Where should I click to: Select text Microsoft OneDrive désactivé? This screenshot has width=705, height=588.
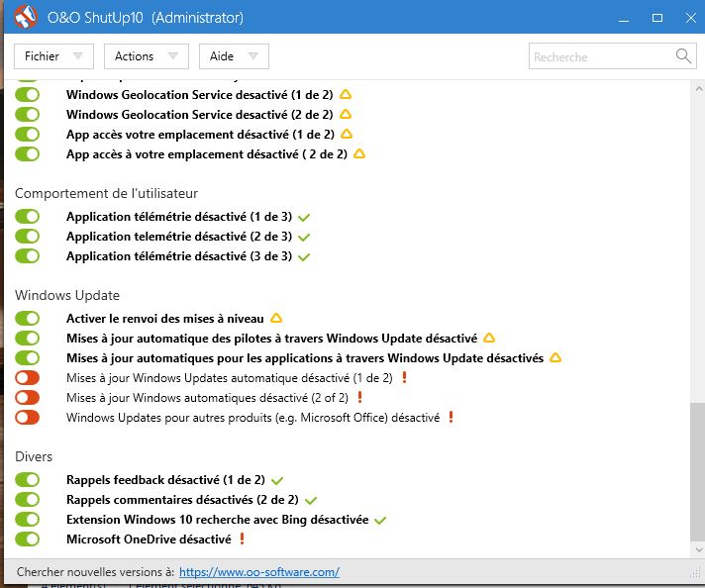tap(149, 539)
